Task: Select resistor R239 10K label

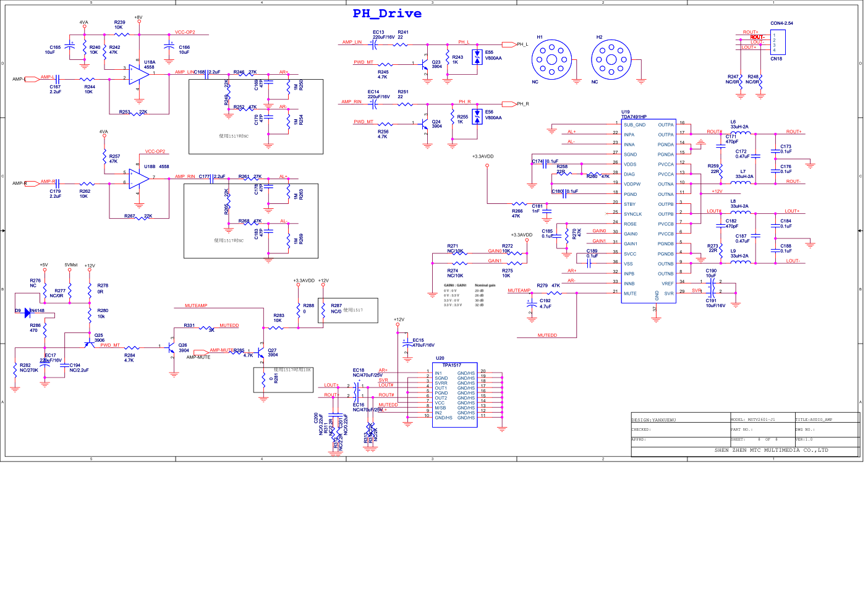Action: pos(119,25)
